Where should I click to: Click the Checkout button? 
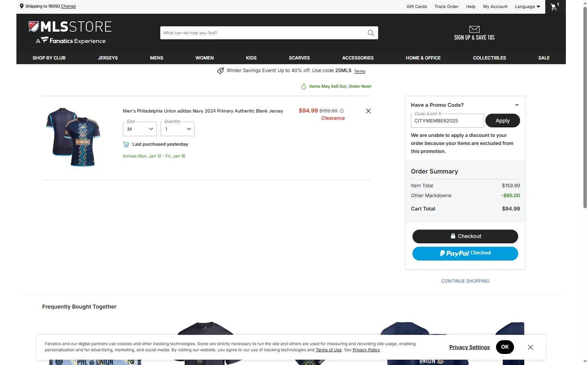[x=465, y=236]
